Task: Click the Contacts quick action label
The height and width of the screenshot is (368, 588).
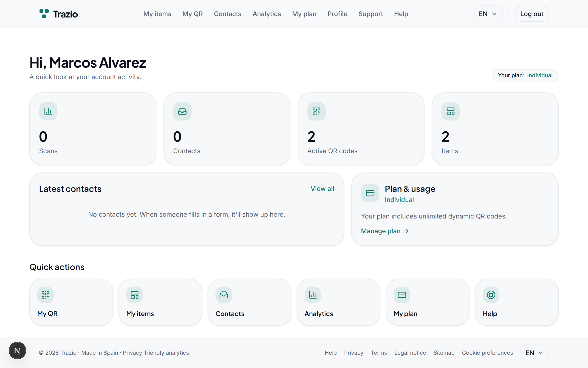Action: 230,314
